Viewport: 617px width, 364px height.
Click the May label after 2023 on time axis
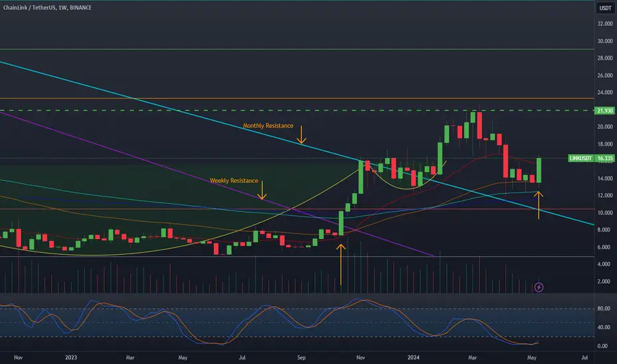coord(183,357)
